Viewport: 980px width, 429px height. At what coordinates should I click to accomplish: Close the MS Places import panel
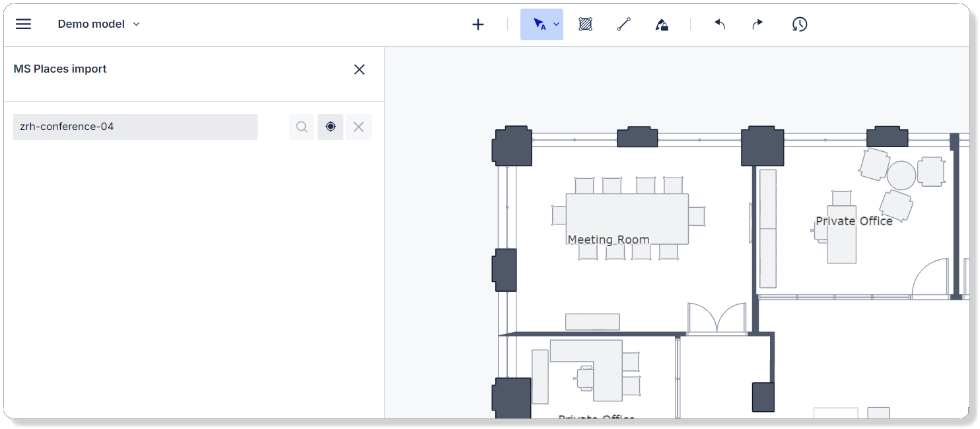359,69
